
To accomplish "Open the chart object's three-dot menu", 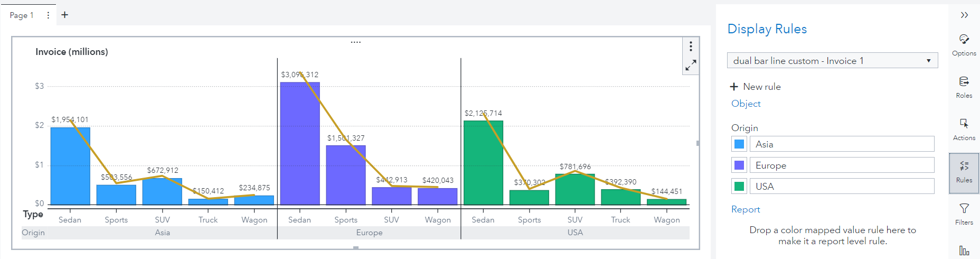I will pyautogui.click(x=691, y=47).
